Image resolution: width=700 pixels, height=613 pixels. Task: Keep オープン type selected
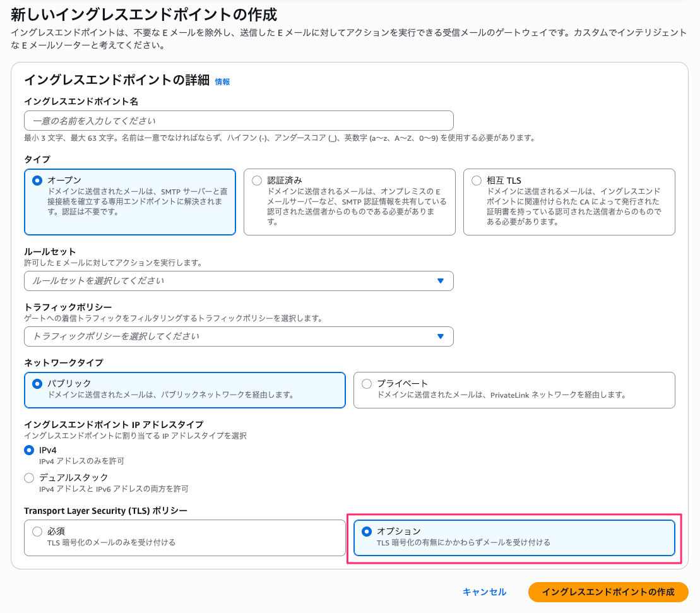37,180
